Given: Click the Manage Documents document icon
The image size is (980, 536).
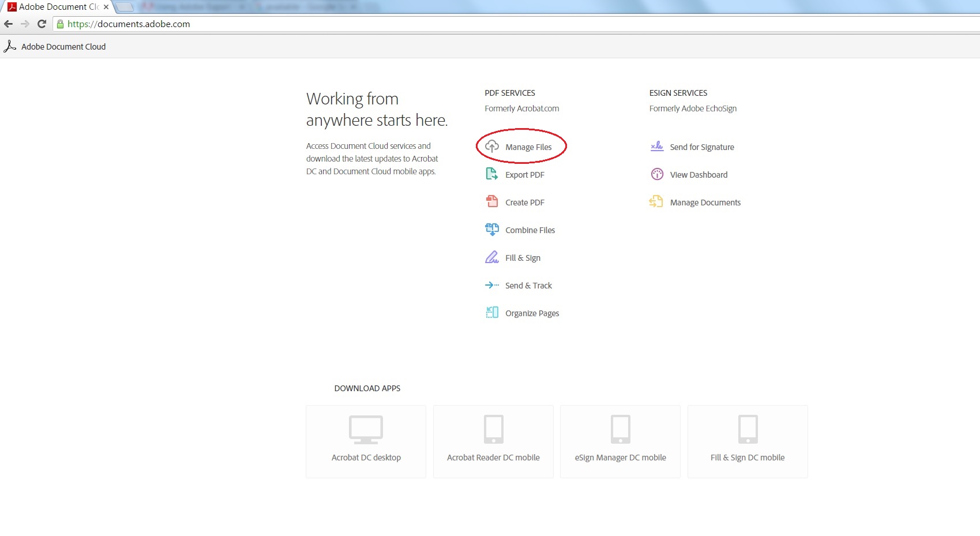Looking at the screenshot, I should [x=656, y=201].
